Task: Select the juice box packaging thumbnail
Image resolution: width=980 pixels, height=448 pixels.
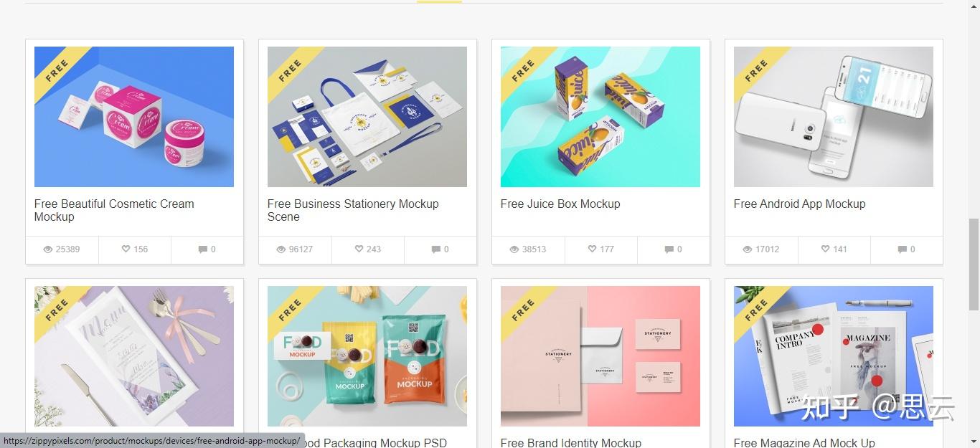Action: pyautogui.click(x=600, y=117)
